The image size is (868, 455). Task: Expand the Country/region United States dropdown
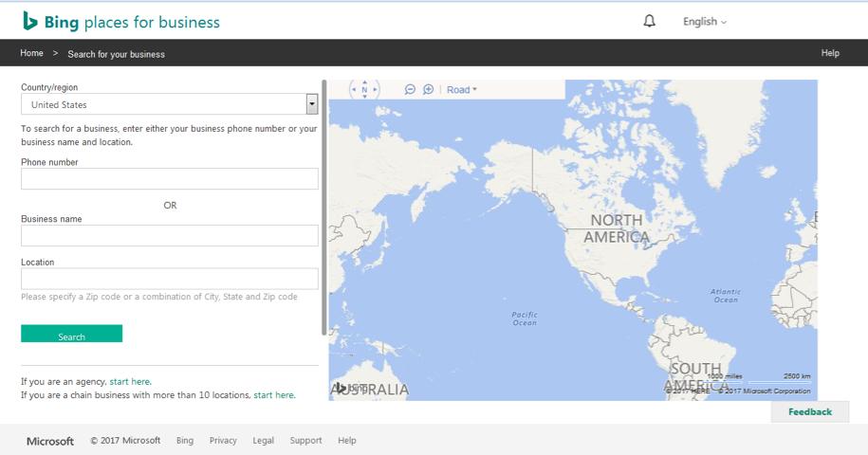170,104
